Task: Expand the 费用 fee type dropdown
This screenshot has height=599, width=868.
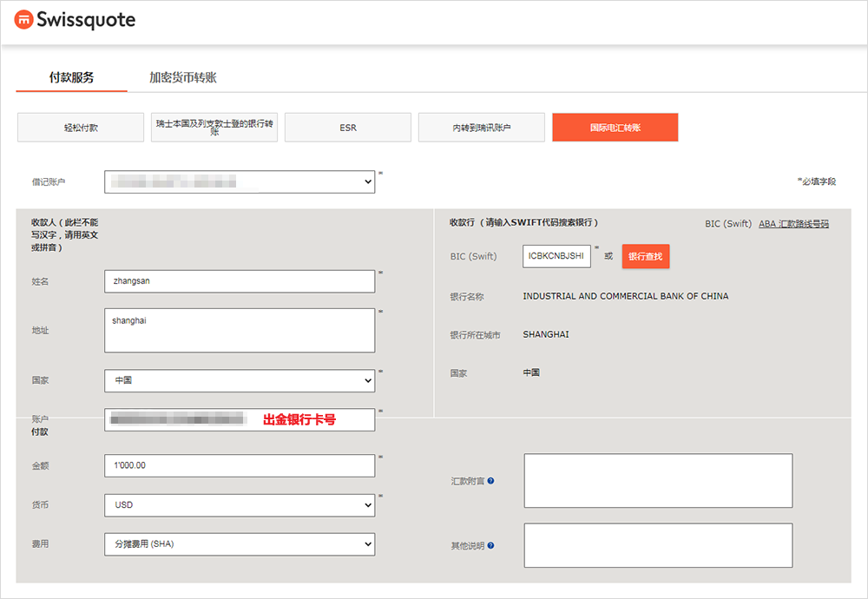Action: pos(239,544)
